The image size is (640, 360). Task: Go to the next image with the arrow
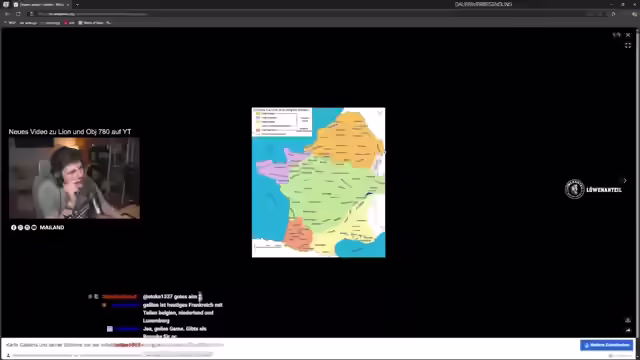coord(624,180)
